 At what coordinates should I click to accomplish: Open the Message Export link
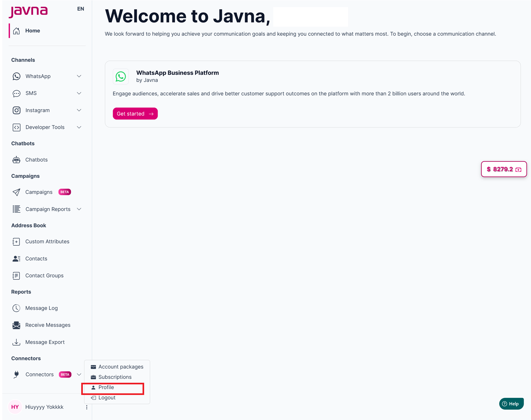tap(45, 342)
